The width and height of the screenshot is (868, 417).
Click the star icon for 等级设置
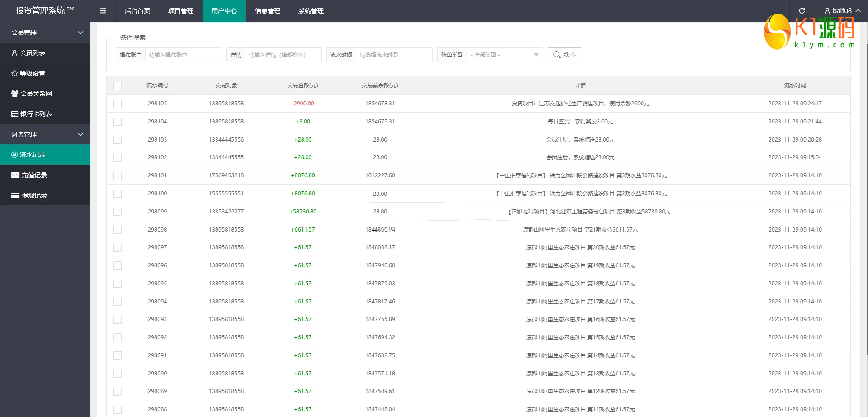pos(14,73)
